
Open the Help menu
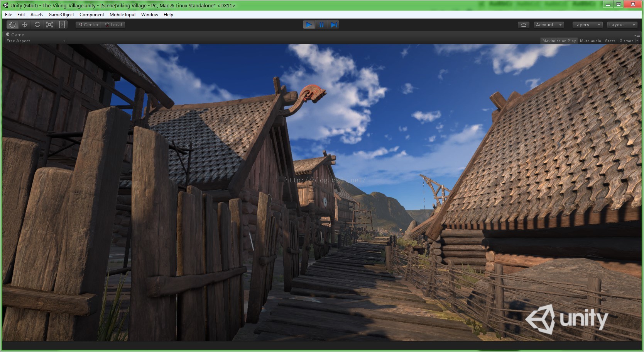pyautogui.click(x=168, y=15)
